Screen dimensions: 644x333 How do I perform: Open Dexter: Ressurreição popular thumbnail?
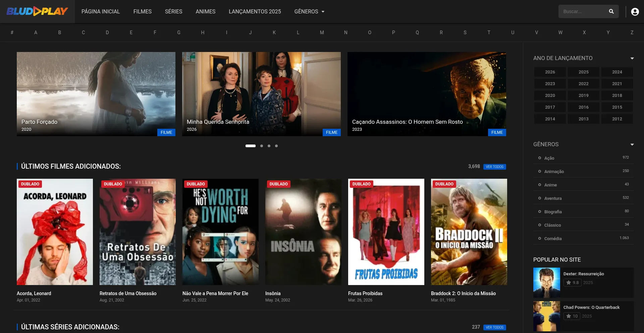point(547,283)
